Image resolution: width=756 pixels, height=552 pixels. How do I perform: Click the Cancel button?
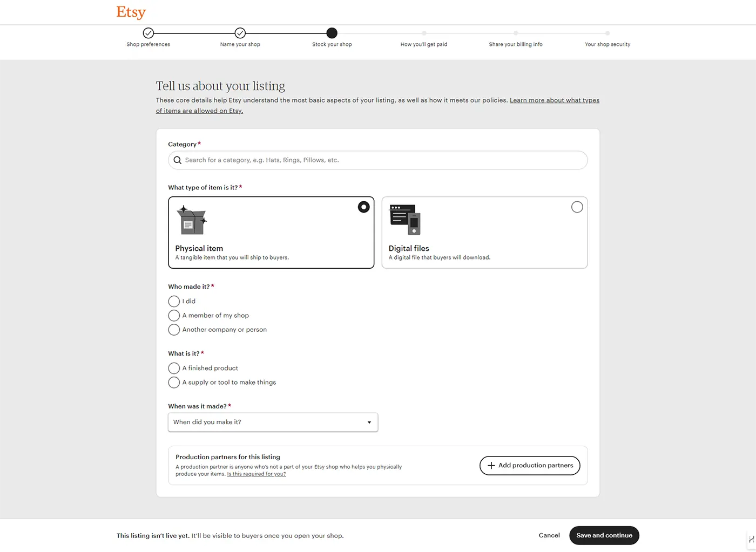pyautogui.click(x=549, y=535)
